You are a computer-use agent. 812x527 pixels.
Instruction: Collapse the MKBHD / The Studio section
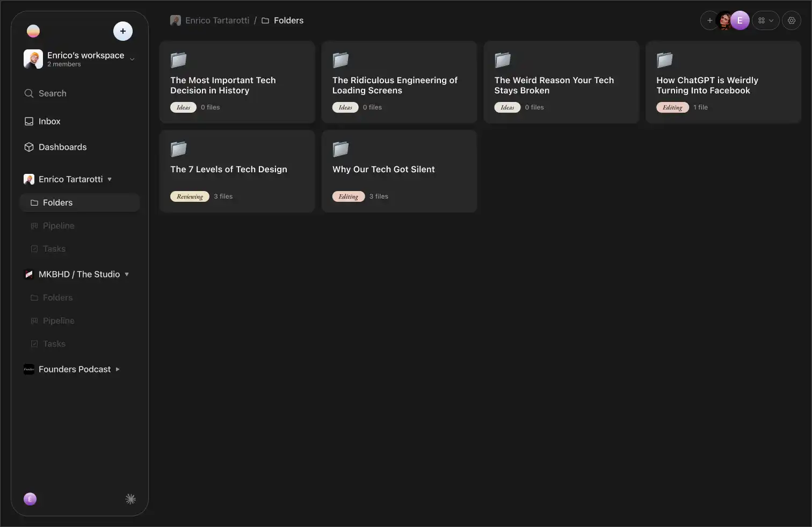pyautogui.click(x=127, y=274)
